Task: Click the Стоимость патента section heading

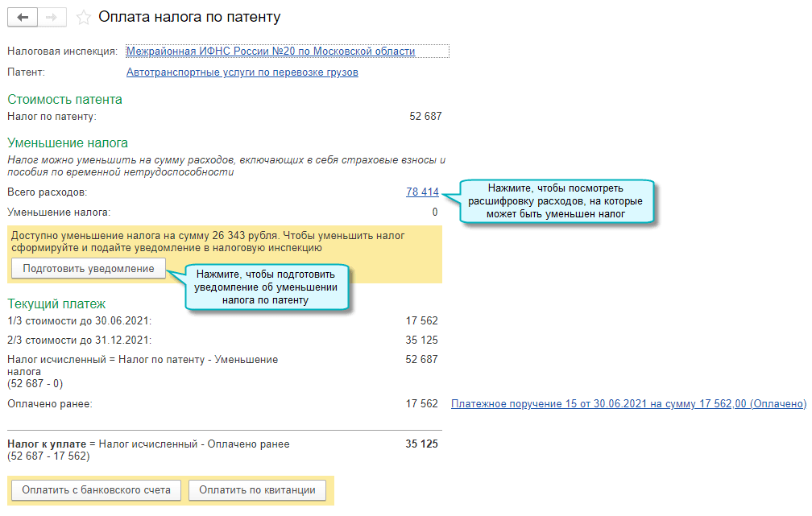Action: point(65,100)
